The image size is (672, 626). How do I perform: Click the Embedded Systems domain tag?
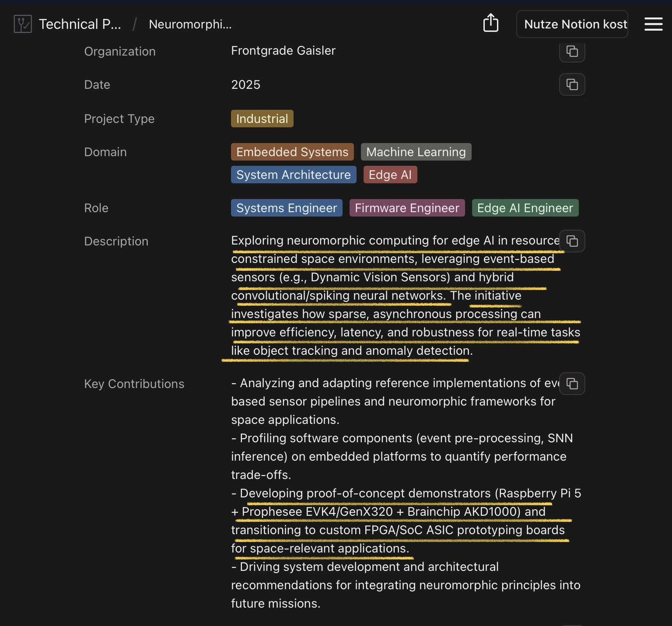(x=292, y=152)
